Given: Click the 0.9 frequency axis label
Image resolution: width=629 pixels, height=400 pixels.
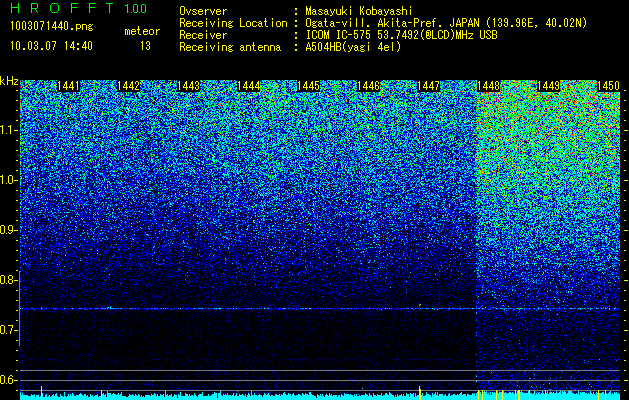Looking at the screenshot, I should tap(9, 230).
